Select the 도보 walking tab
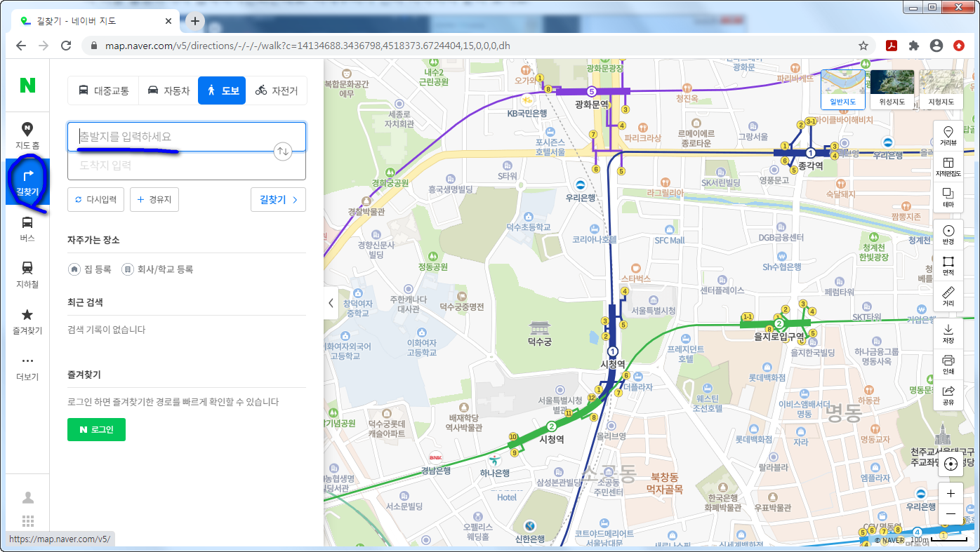The image size is (980, 552). click(x=222, y=90)
